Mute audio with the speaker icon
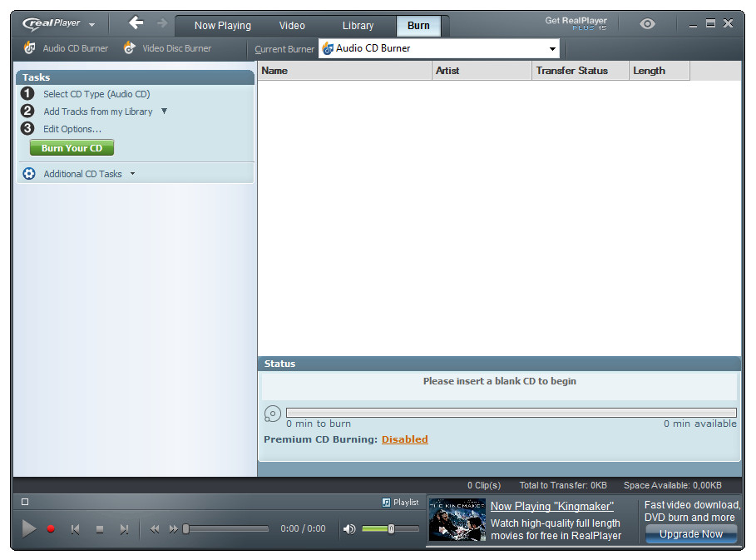The width and height of the screenshot is (756, 560). (x=349, y=529)
